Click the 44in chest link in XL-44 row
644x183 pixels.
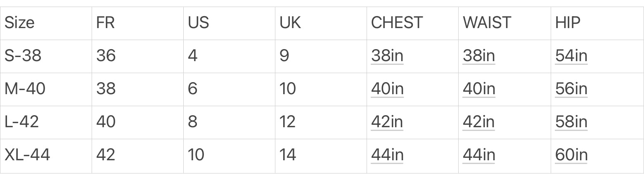[x=387, y=155]
